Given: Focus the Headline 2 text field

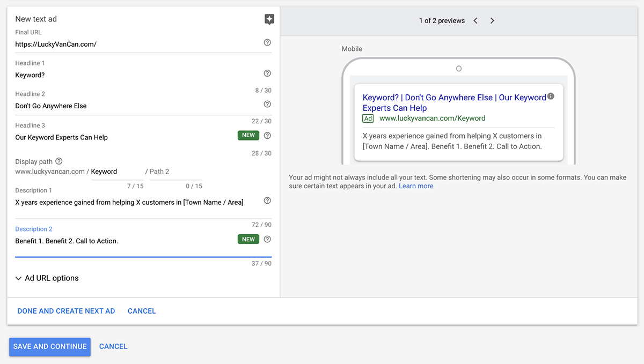Looking at the screenshot, I should coord(134,106).
